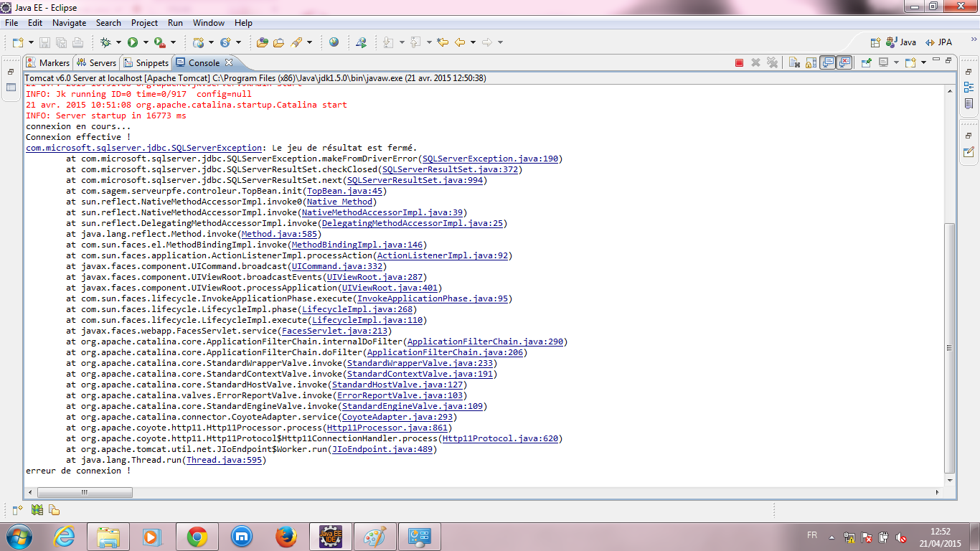
Task: Switch to the Markers tab
Action: pos(48,63)
